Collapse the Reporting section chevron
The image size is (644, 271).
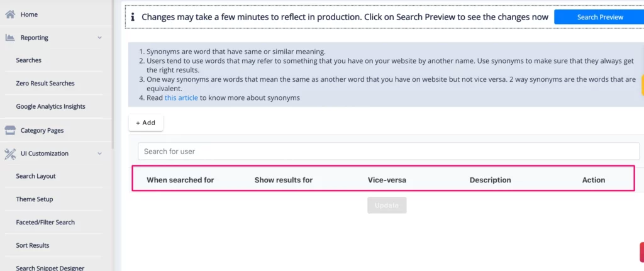pos(100,38)
